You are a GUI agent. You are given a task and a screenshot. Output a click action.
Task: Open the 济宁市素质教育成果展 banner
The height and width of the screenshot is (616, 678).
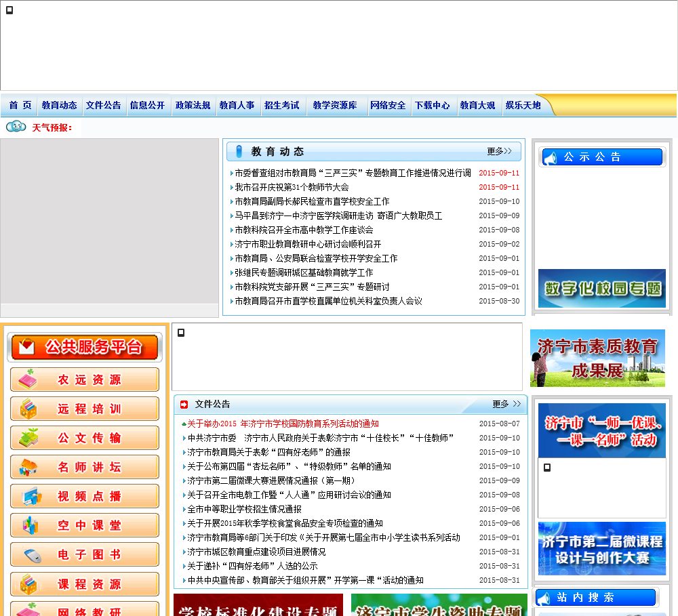click(x=597, y=358)
